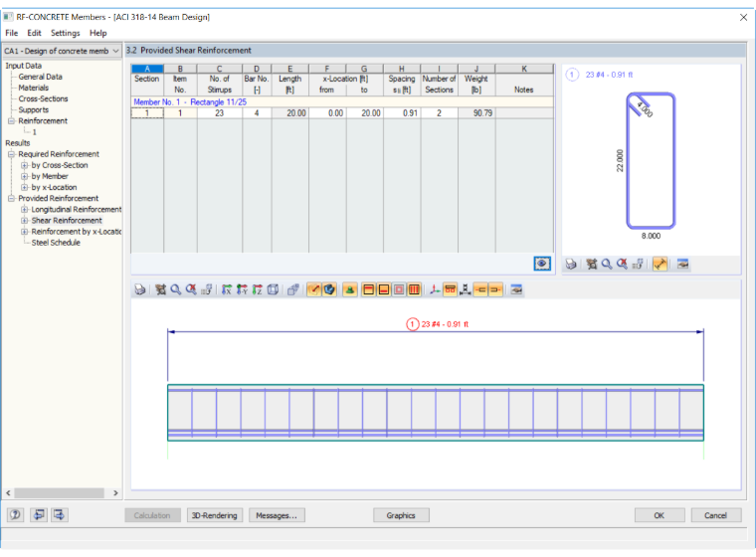Expand the Longitudinal Reinforcement node
Screen dimensions: 756x557
click(24, 210)
